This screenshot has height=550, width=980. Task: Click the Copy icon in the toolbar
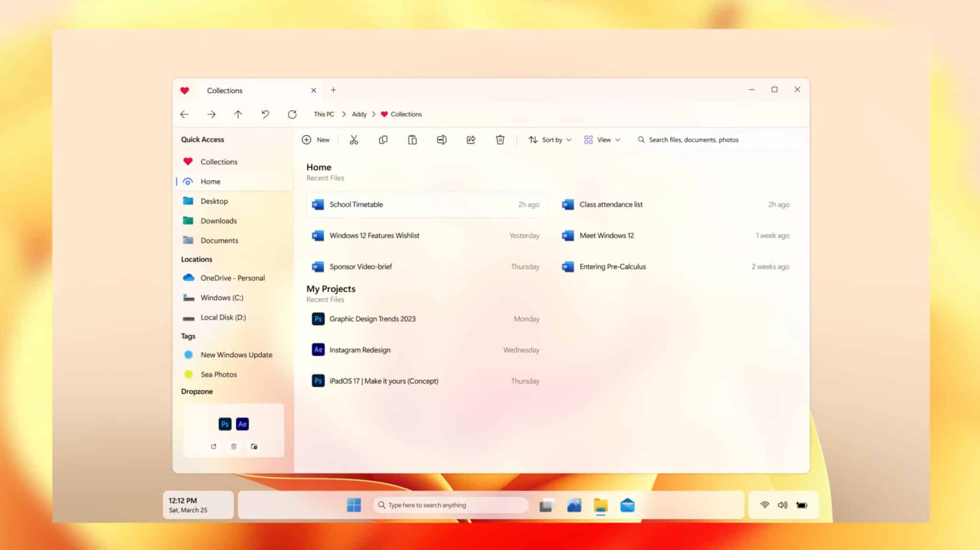click(383, 139)
